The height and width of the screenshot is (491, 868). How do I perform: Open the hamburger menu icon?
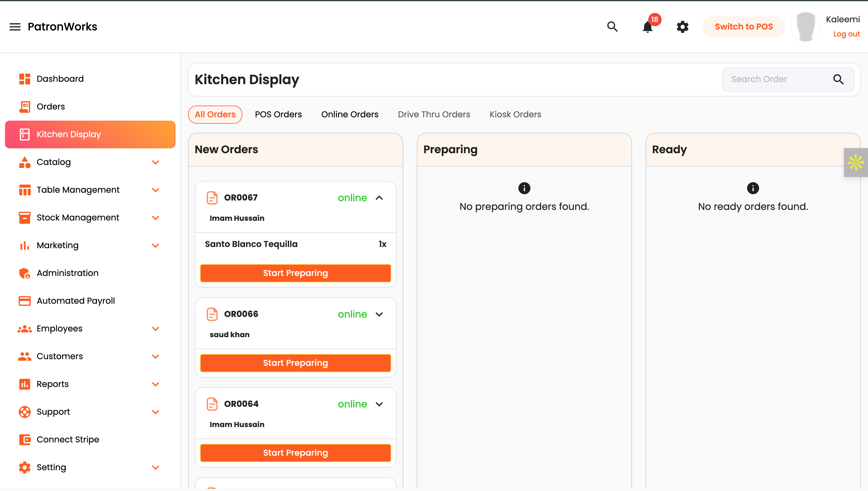15,27
